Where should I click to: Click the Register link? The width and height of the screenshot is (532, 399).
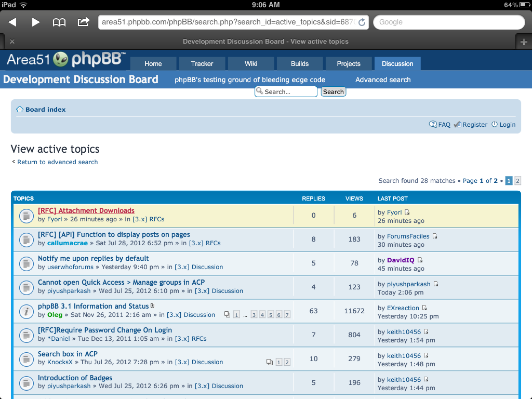[475, 125]
